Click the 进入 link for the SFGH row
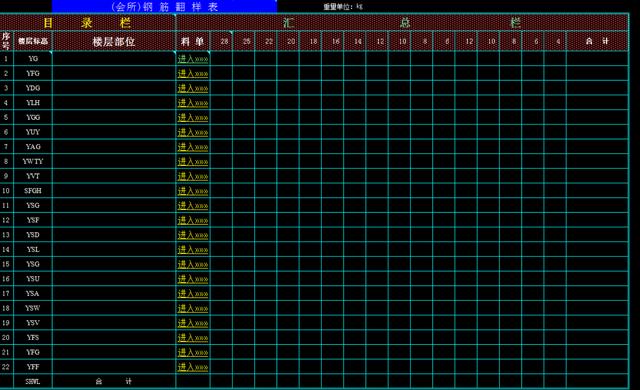Screen dimensions: 640x390 (193, 191)
